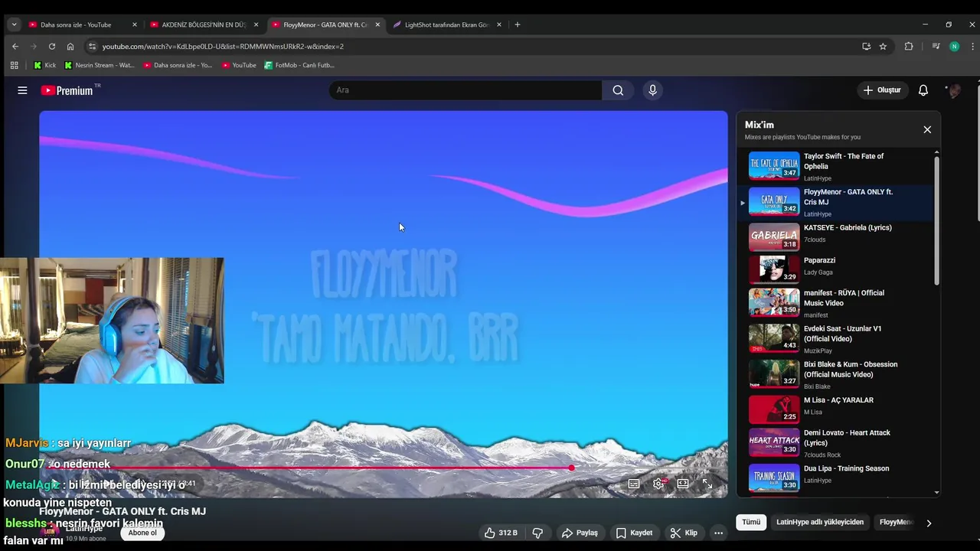Start voice search with the microphone
This screenshot has height=551, width=980.
(652, 90)
